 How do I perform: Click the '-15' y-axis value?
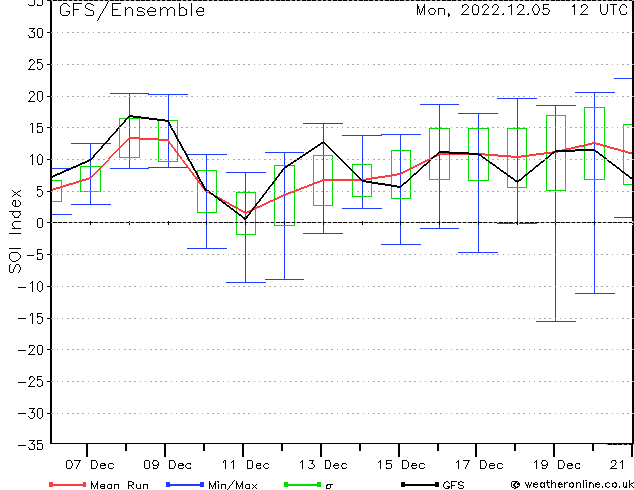pyautogui.click(x=31, y=318)
